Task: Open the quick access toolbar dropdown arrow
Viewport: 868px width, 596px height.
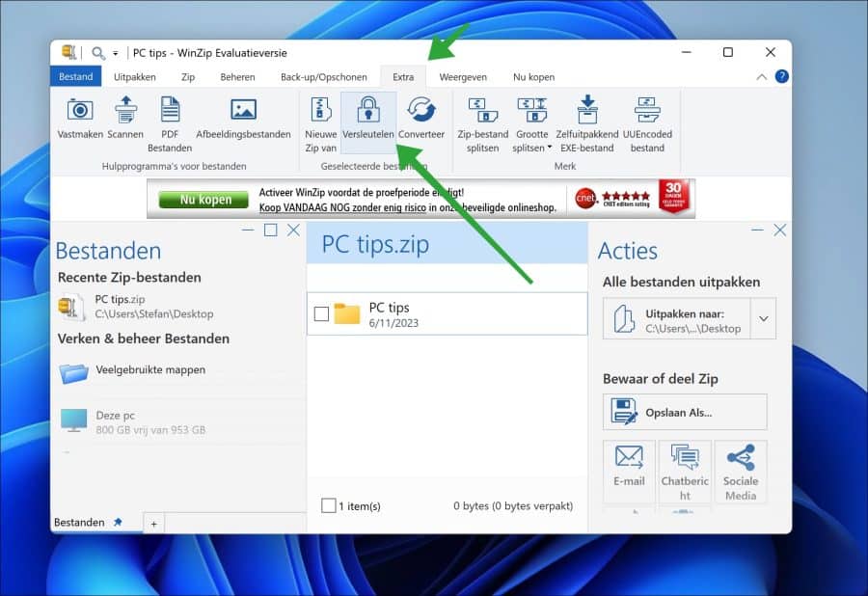Action: (115, 54)
